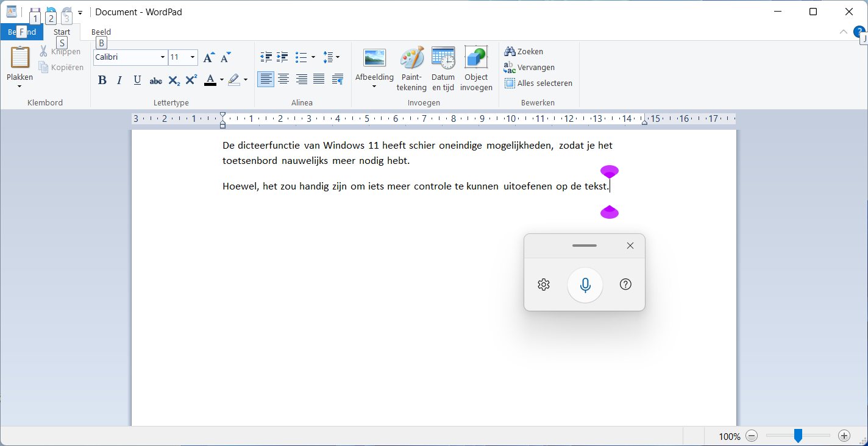Click the dictation panel drag handle
This screenshot has height=446, width=868.
(x=585, y=246)
